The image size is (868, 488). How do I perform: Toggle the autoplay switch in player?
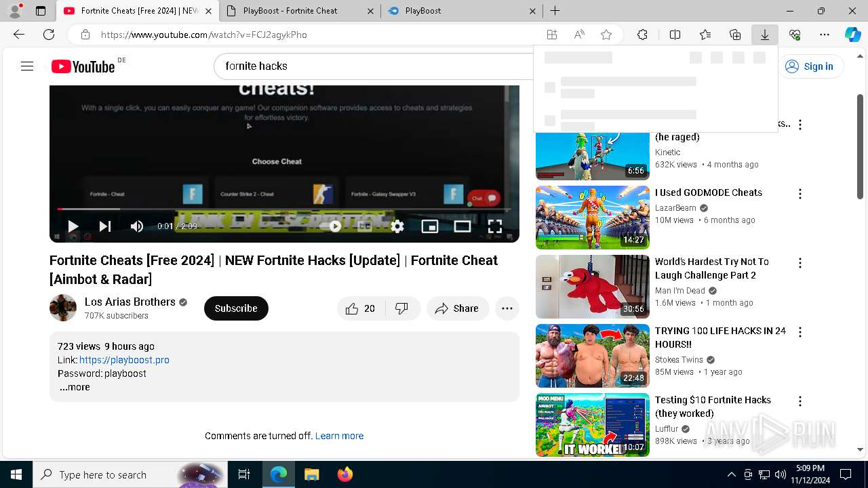click(x=331, y=226)
